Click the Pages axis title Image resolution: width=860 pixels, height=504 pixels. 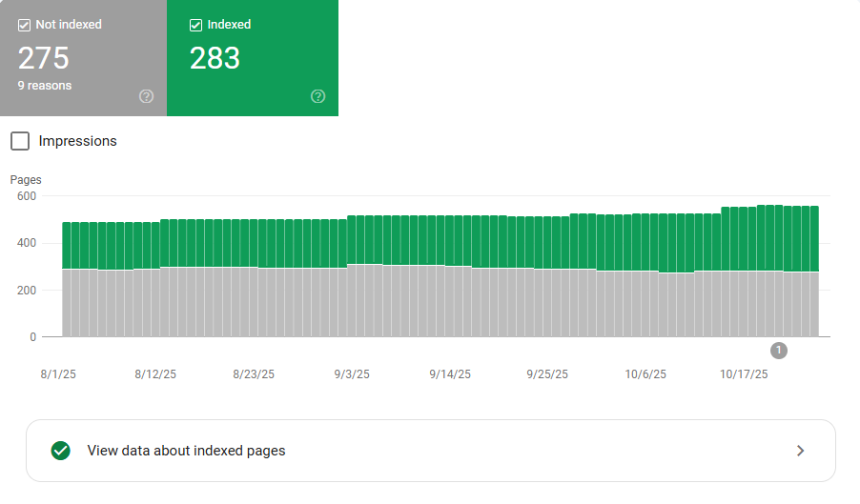pyautogui.click(x=26, y=179)
